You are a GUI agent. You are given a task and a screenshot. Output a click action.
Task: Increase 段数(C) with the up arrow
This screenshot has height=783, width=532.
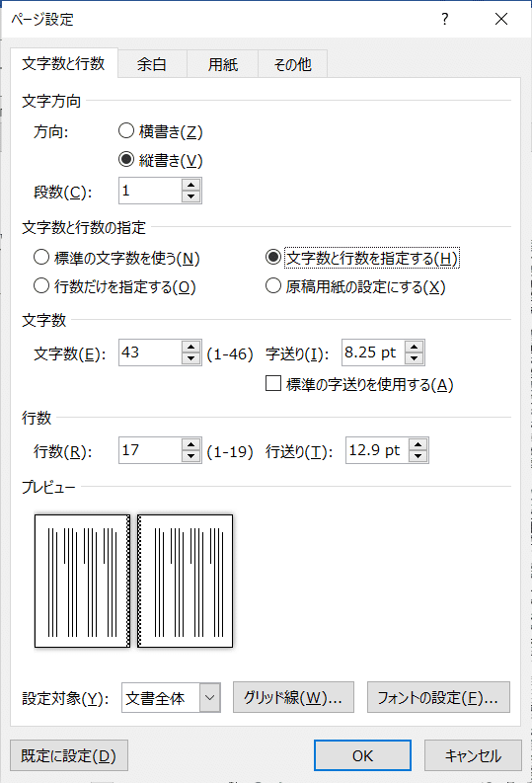coord(191,185)
